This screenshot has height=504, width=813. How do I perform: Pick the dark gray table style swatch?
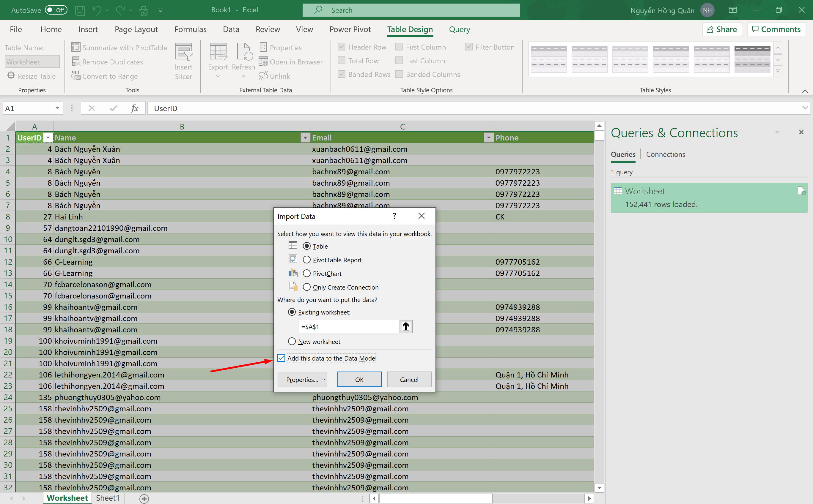coord(752,59)
